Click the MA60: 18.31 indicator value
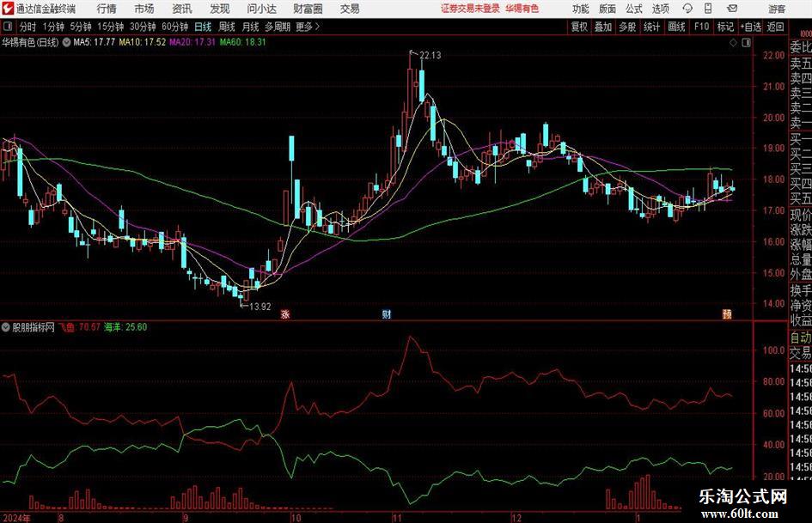The height and width of the screenshot is (523, 812). 243,42
